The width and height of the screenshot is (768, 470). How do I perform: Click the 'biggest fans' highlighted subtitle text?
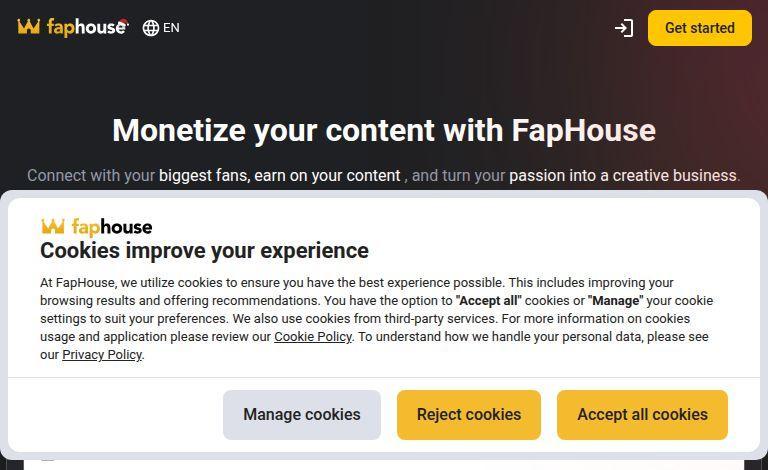click(x=203, y=175)
